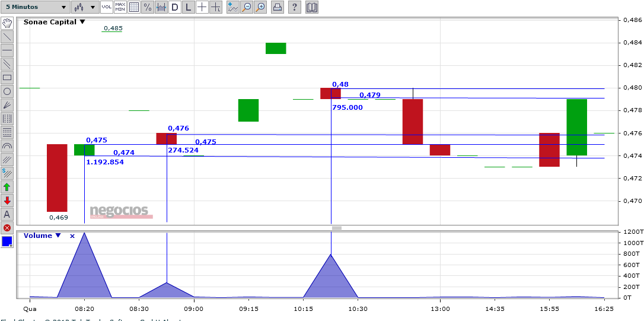Expand the Sonae Capital symbol menu

54,22
